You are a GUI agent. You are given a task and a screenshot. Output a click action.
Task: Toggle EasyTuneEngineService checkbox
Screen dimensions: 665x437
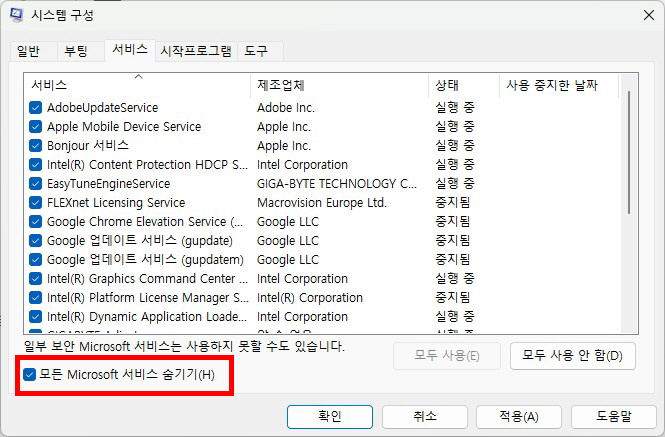[x=36, y=184]
